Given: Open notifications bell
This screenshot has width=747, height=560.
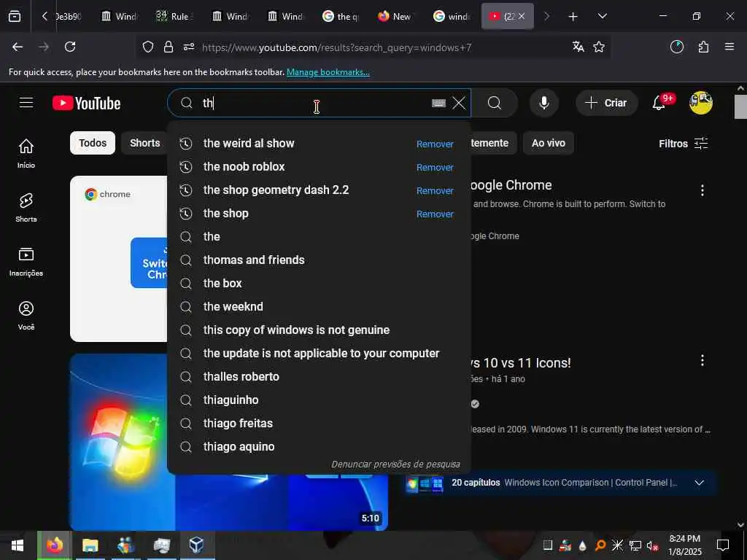Looking at the screenshot, I should (659, 103).
